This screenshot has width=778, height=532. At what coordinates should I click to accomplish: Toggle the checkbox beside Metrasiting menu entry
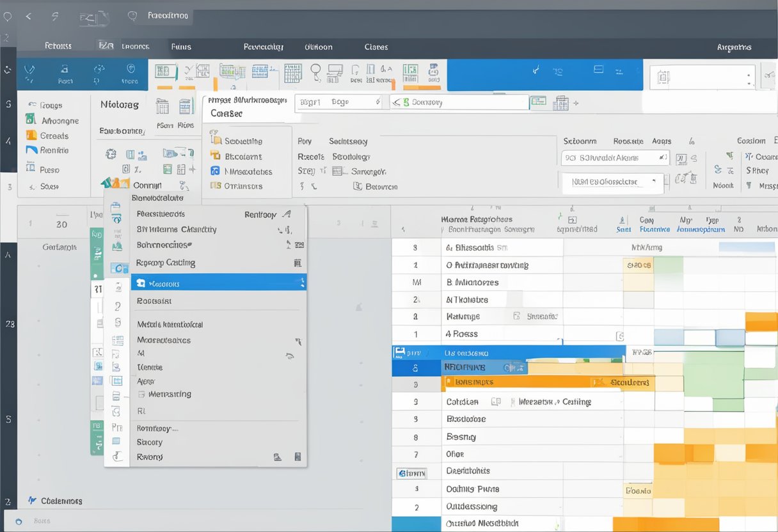coord(142,395)
